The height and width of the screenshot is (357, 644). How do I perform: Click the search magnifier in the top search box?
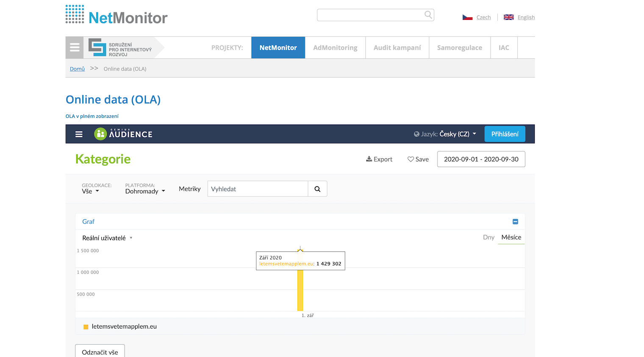click(428, 15)
